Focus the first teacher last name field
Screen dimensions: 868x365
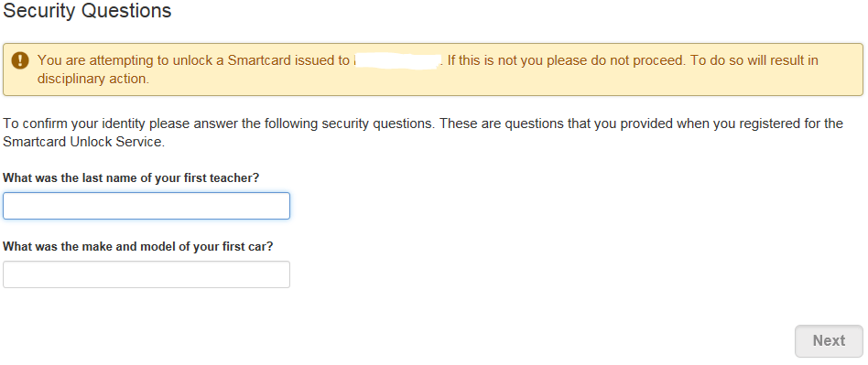pyautogui.click(x=146, y=206)
